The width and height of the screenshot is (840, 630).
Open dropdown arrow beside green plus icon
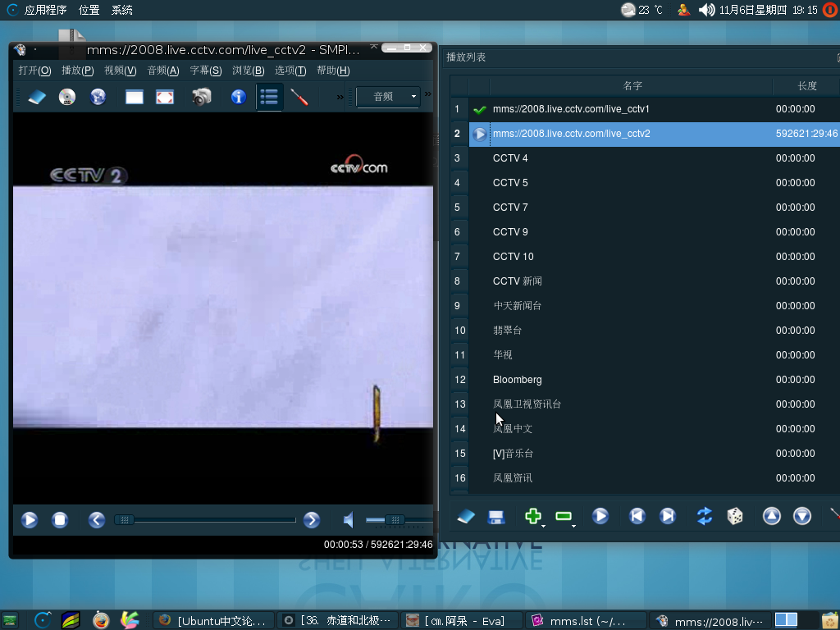(543, 526)
